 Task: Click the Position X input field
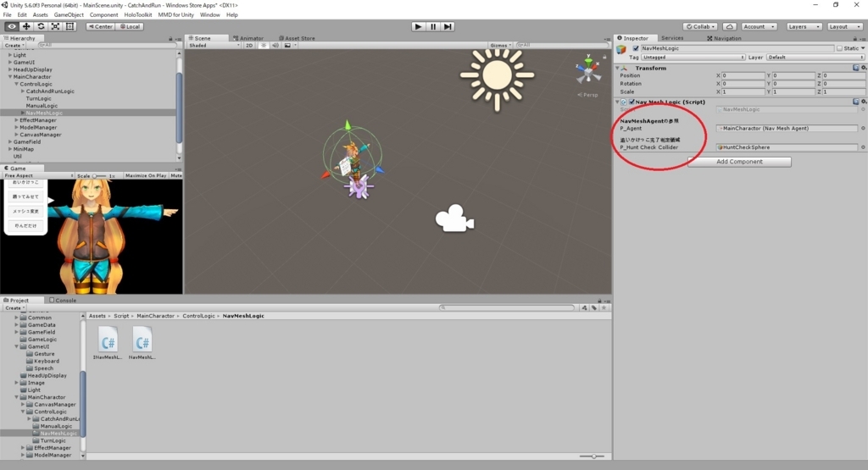(743, 75)
